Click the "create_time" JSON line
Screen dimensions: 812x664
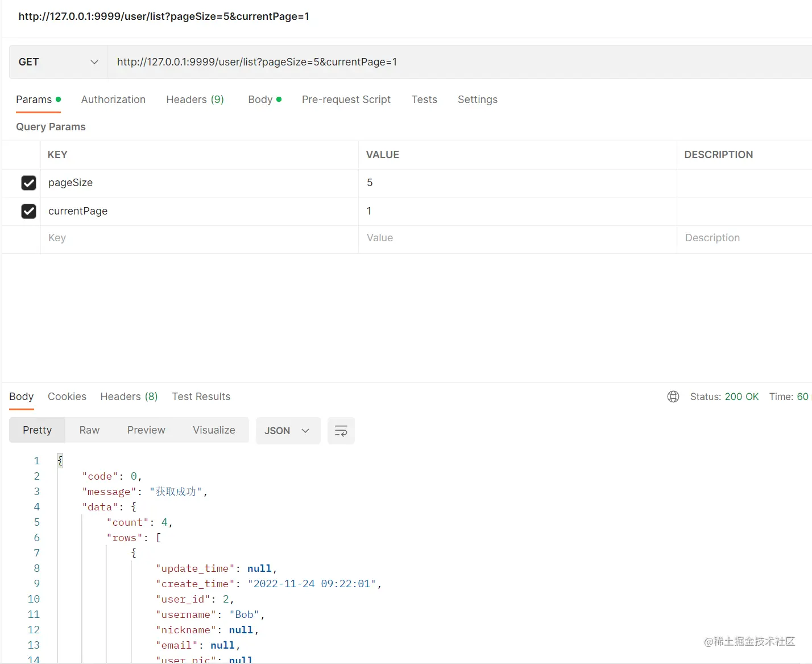coord(268,584)
